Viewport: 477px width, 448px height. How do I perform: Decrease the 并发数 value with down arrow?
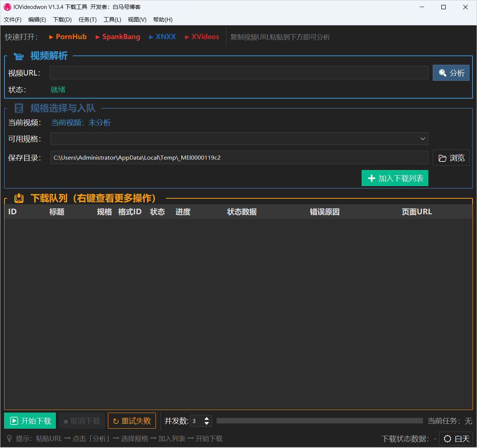coord(207,423)
